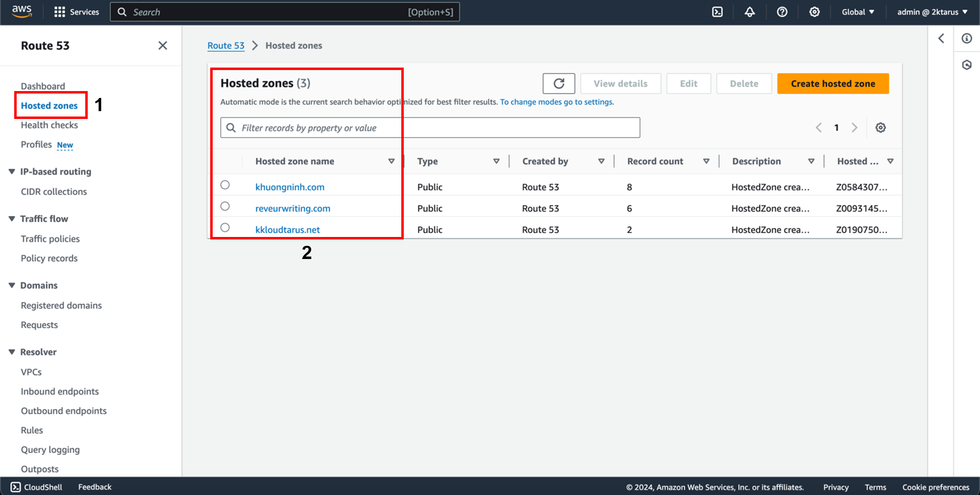Open the notifications bell
The width and height of the screenshot is (980, 495).
[750, 12]
